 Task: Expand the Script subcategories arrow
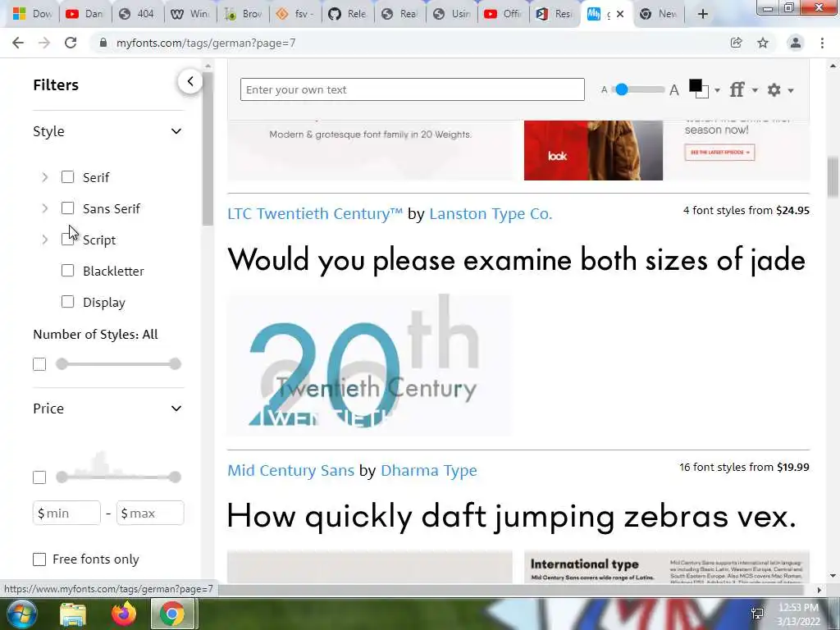[45, 240]
